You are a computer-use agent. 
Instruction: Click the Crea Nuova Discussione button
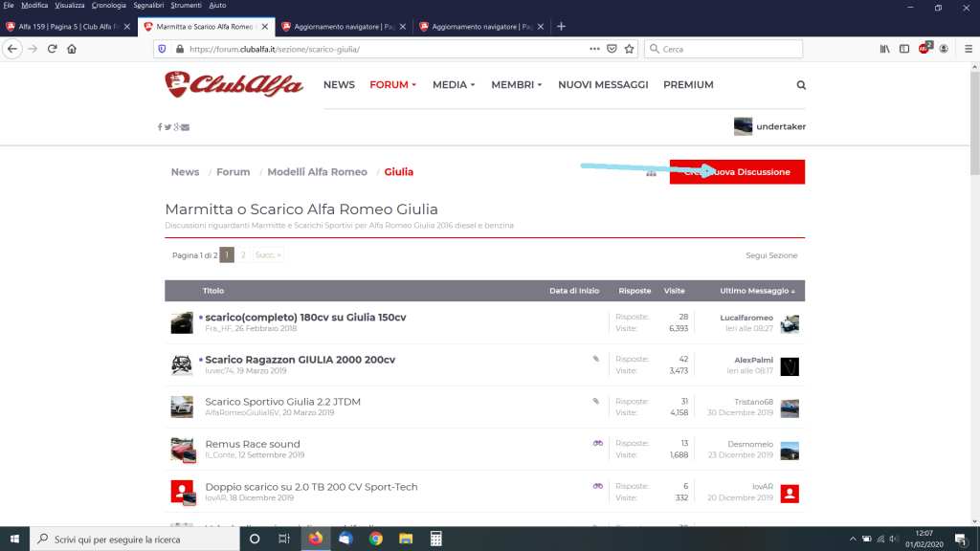click(737, 172)
